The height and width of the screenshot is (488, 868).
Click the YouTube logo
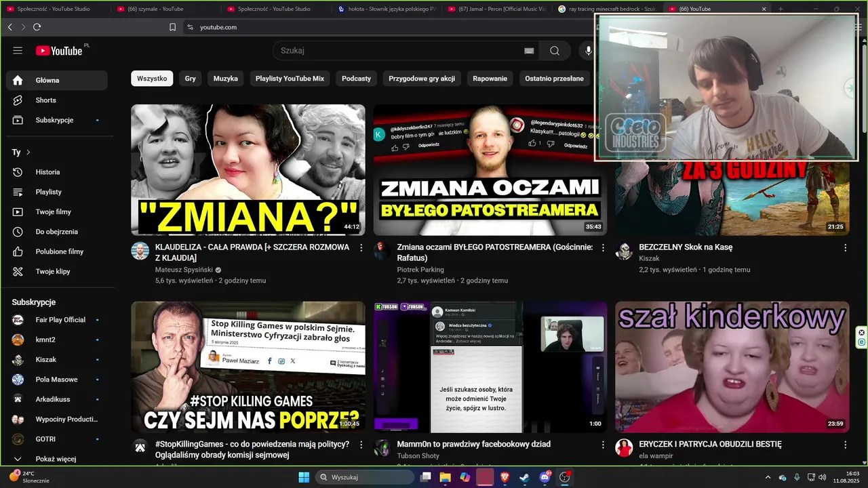59,51
